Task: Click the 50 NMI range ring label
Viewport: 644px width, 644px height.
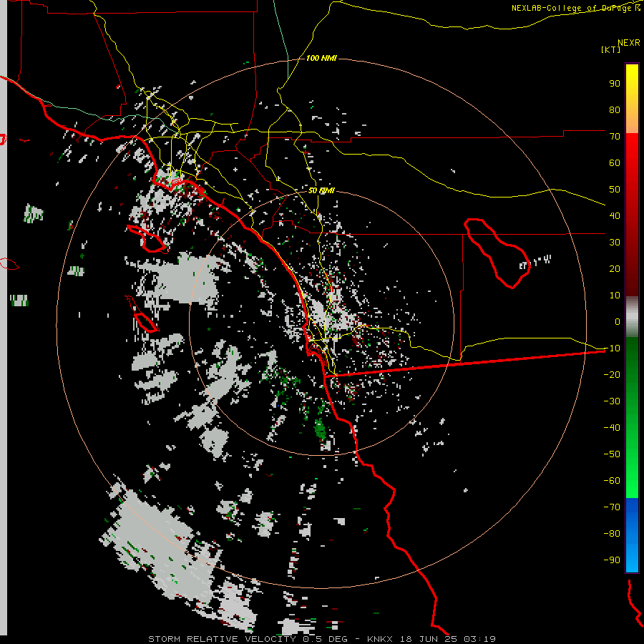Action: [x=321, y=190]
